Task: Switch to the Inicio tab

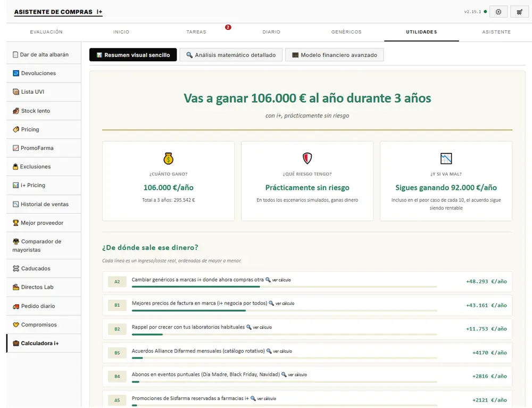Action: [121, 32]
